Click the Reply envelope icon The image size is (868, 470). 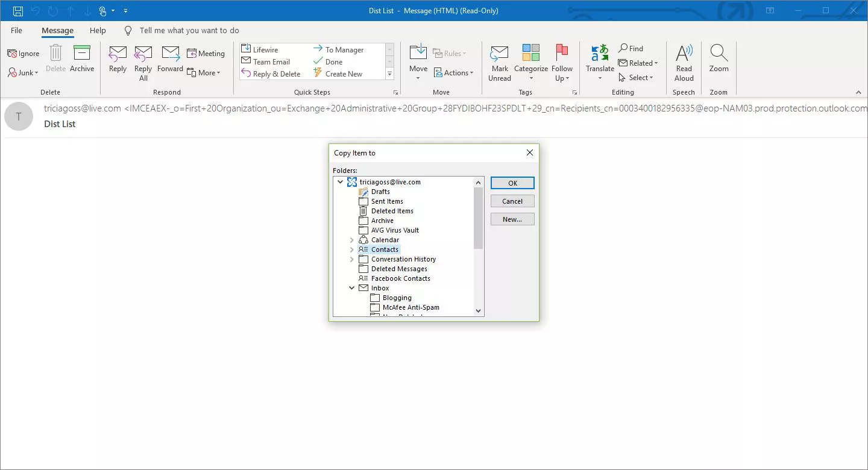(x=118, y=54)
